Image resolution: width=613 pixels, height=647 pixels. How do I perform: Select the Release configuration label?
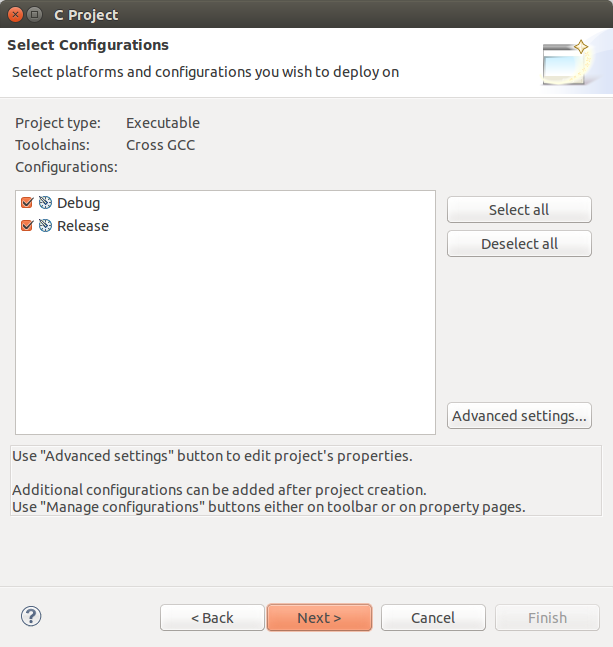(83, 226)
